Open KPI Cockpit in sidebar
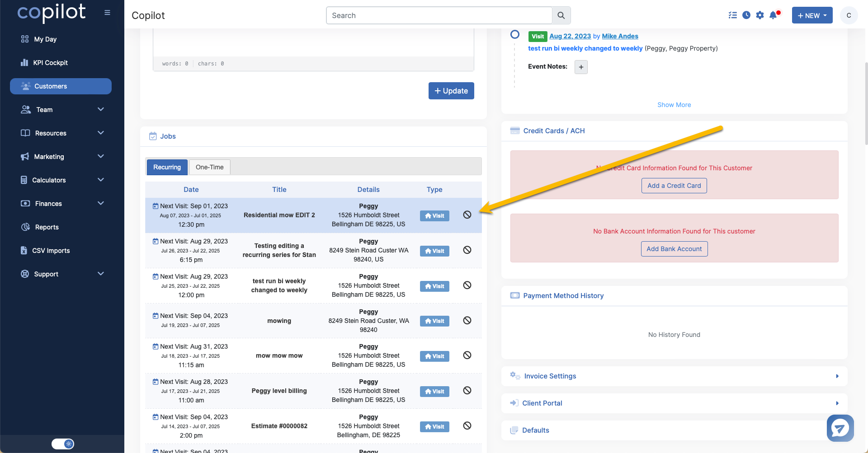This screenshot has height=453, width=868. pos(50,63)
